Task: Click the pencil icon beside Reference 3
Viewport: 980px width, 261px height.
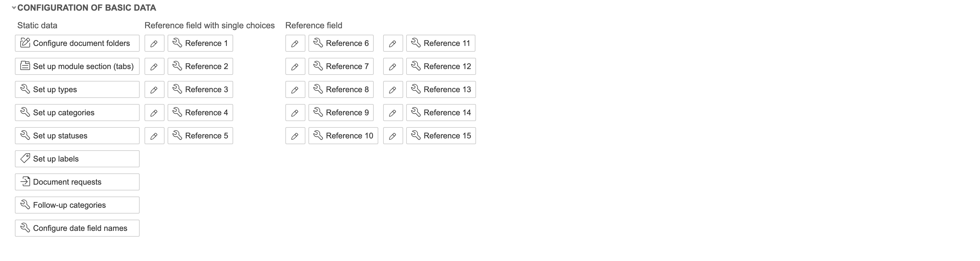Action: coord(154,89)
